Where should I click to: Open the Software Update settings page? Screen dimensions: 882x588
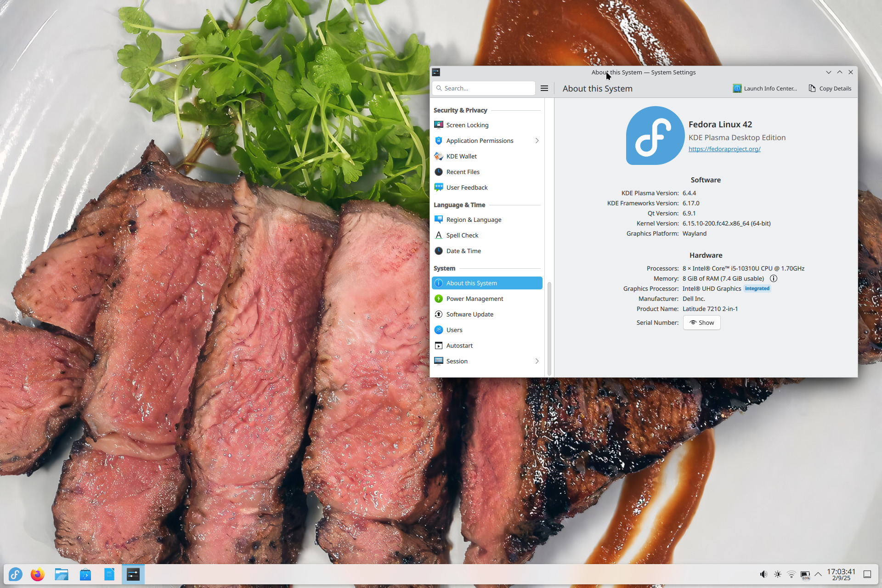(469, 314)
